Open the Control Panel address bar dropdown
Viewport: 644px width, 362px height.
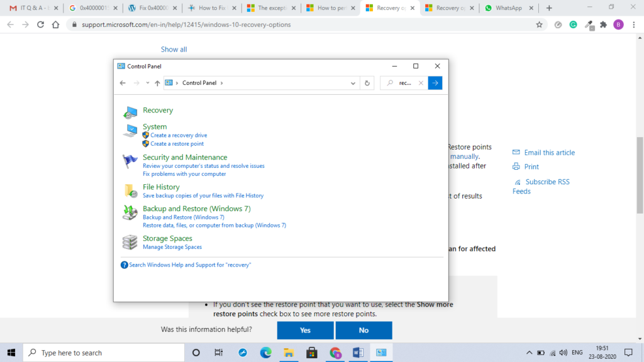(353, 82)
